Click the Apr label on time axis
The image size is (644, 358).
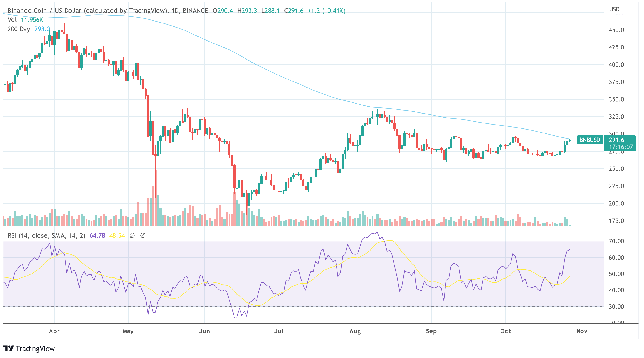point(54,331)
